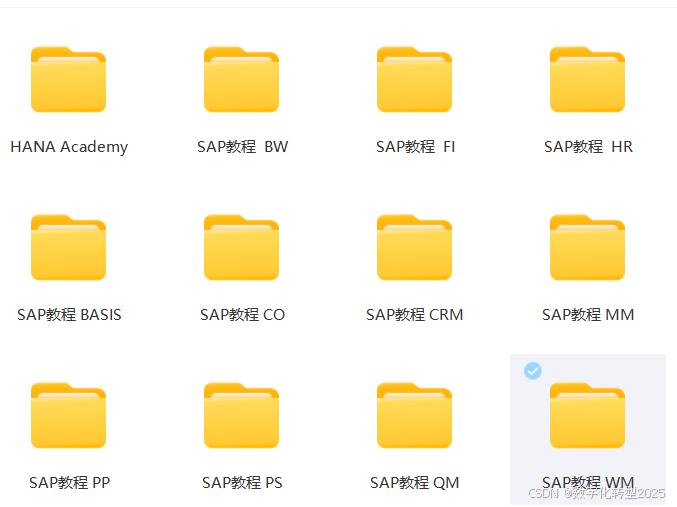Click the SAP教程 PS label text
This screenshot has height=507, width=677.
tap(242, 483)
